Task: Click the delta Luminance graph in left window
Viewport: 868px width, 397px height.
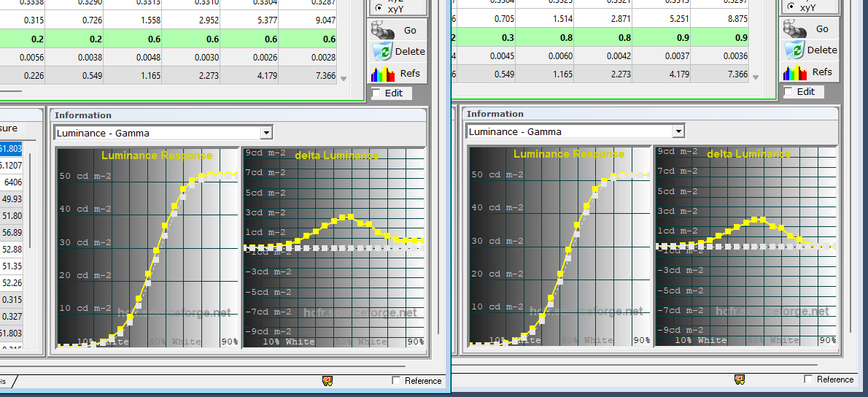Action: [x=333, y=247]
